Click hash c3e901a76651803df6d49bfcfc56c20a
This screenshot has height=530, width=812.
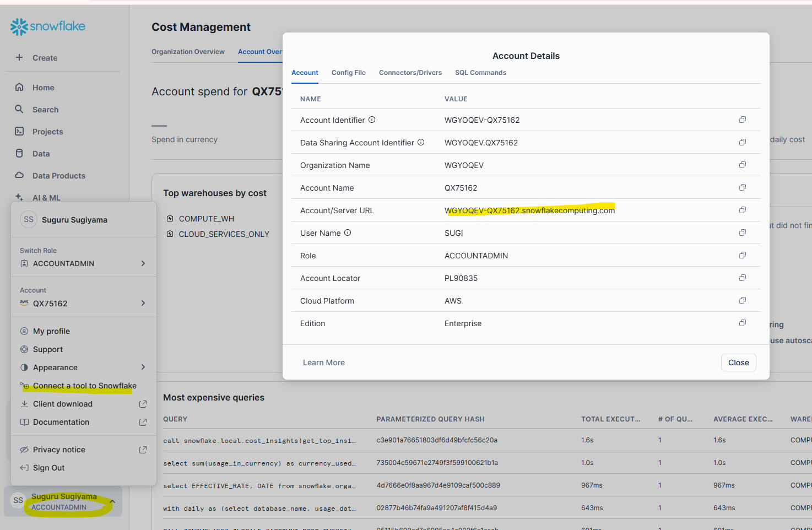coord(437,440)
